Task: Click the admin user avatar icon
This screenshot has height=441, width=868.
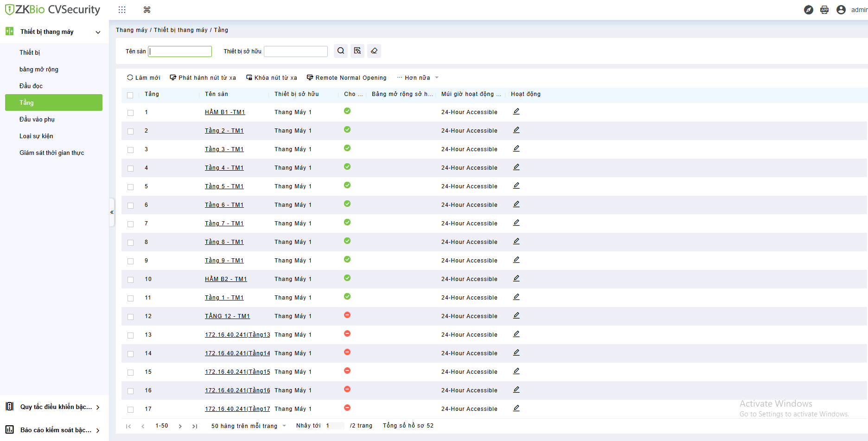Action: coord(841,10)
